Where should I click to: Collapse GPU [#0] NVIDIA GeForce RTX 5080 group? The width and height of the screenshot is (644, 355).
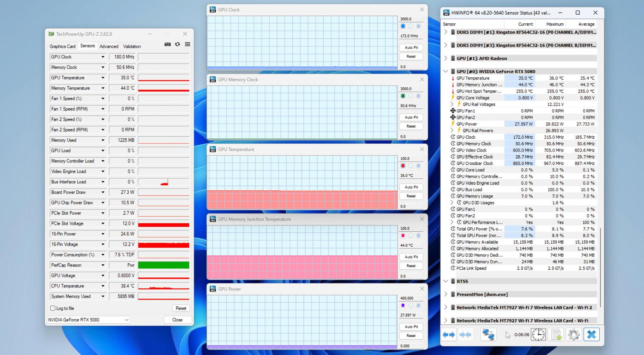(x=446, y=72)
